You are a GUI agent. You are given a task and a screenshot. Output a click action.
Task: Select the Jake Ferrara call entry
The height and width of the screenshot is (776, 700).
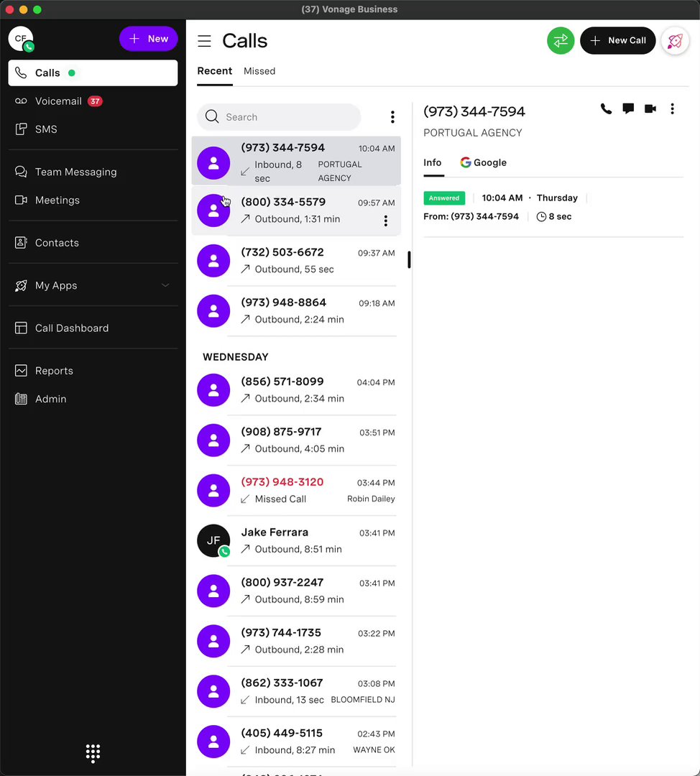point(296,540)
